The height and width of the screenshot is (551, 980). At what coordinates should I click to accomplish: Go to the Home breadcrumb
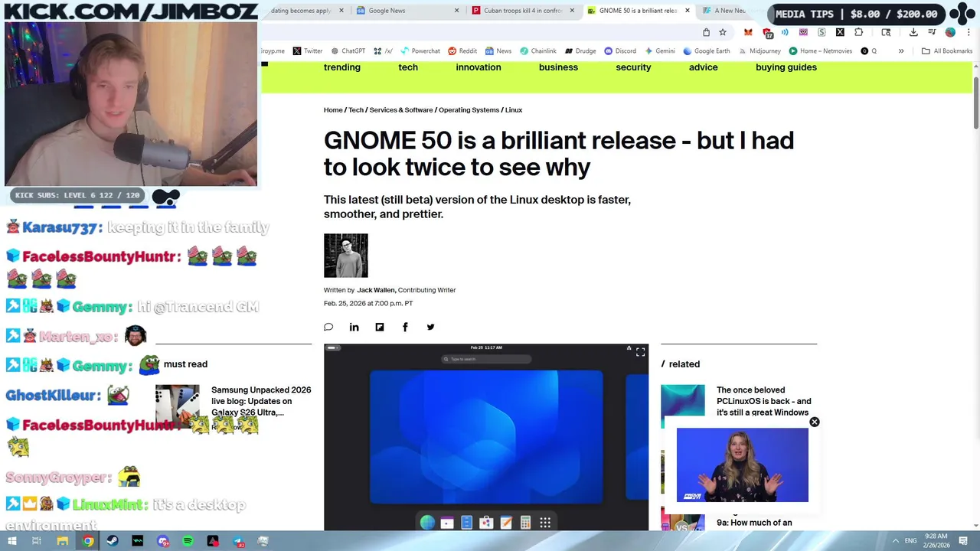(x=333, y=110)
